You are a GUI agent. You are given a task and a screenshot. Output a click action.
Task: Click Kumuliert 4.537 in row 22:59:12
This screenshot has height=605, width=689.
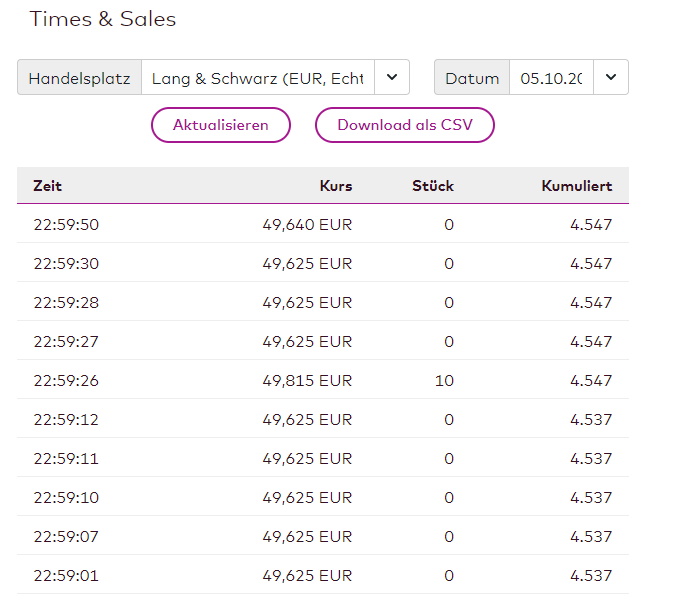pyautogui.click(x=591, y=420)
